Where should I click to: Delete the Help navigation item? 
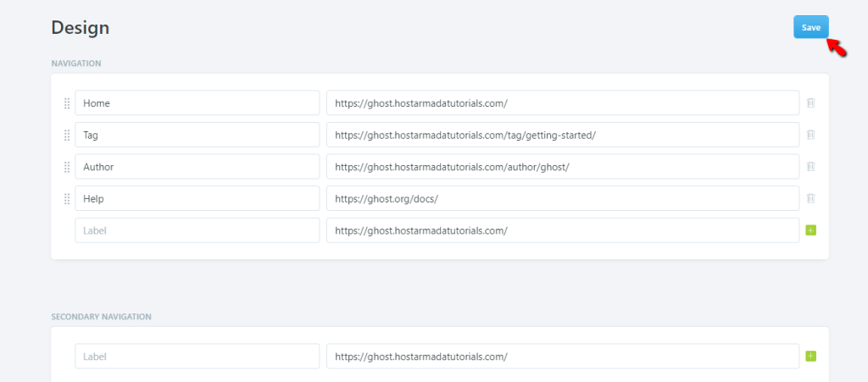[810, 199]
